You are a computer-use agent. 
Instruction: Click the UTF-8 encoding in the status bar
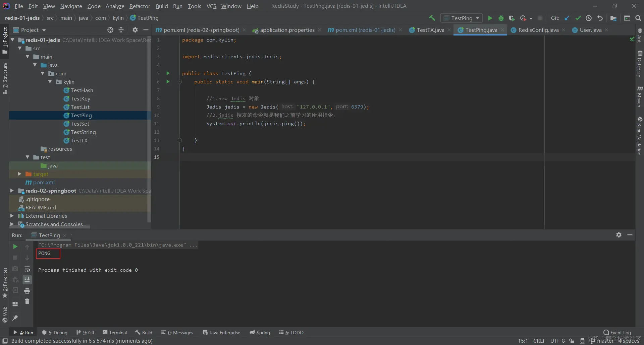tap(557, 341)
